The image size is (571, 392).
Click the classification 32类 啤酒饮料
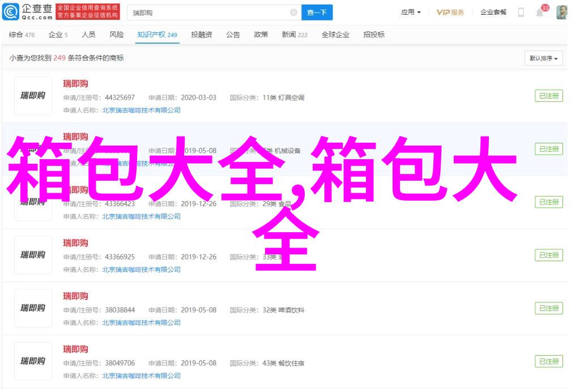[283, 310]
